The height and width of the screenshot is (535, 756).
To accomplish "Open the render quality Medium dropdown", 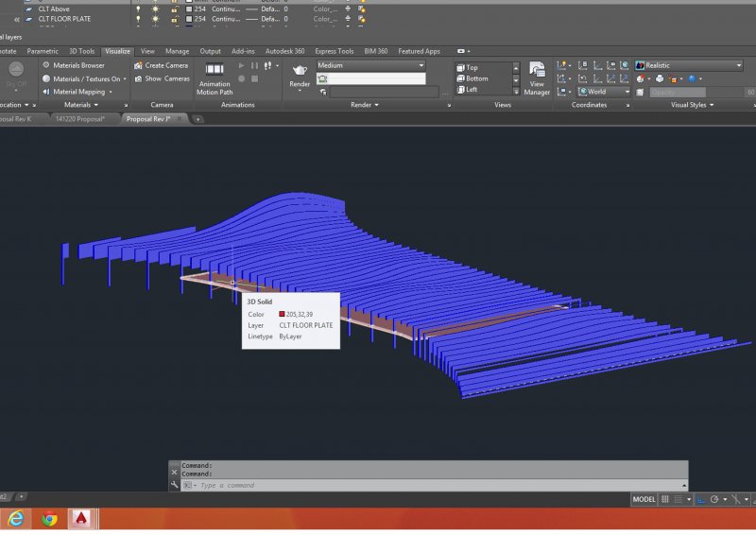I will click(x=370, y=65).
